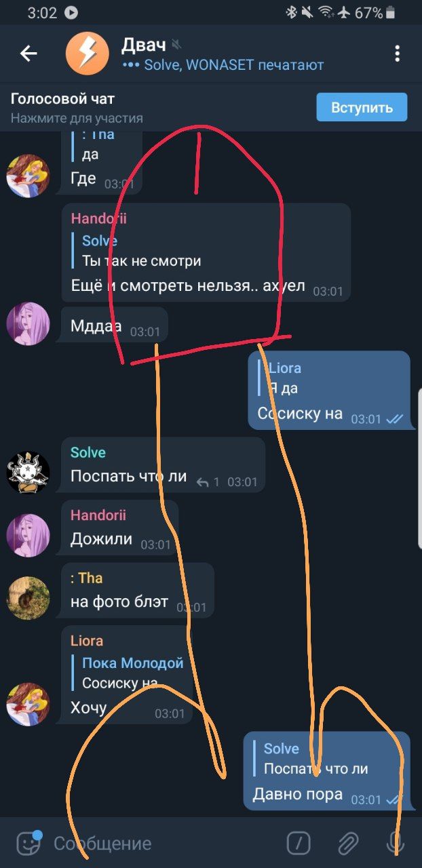Tap the Tha user avatar
The height and width of the screenshot is (868, 422).
coord(28,597)
